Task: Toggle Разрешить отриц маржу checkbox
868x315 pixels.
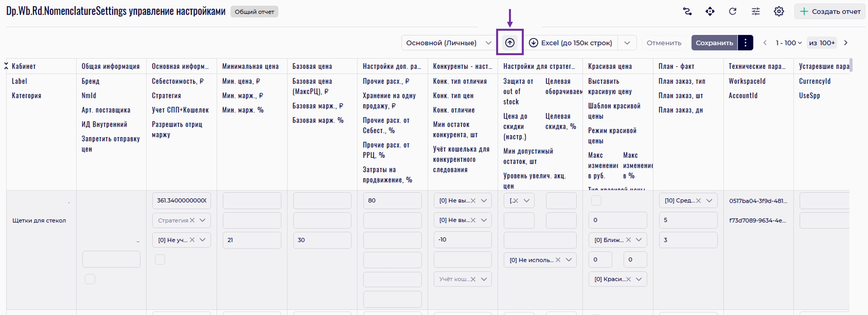Action: click(x=160, y=259)
